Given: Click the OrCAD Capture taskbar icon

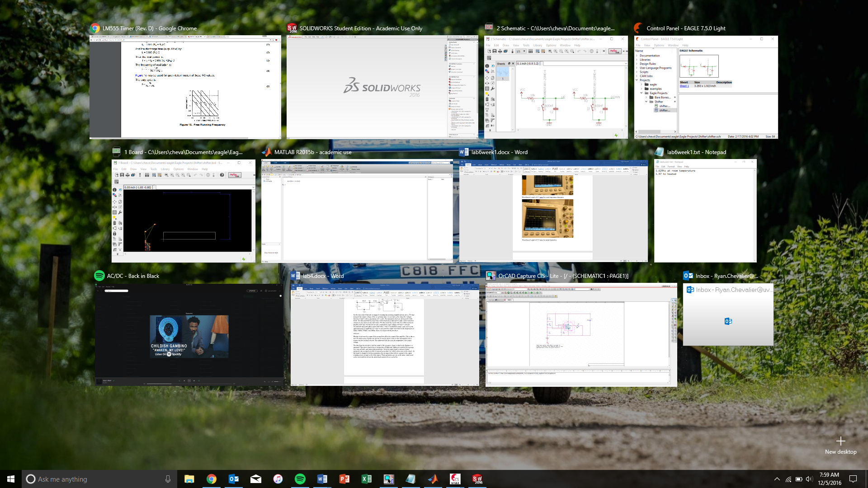Looking at the screenshot, I should coord(388,479).
